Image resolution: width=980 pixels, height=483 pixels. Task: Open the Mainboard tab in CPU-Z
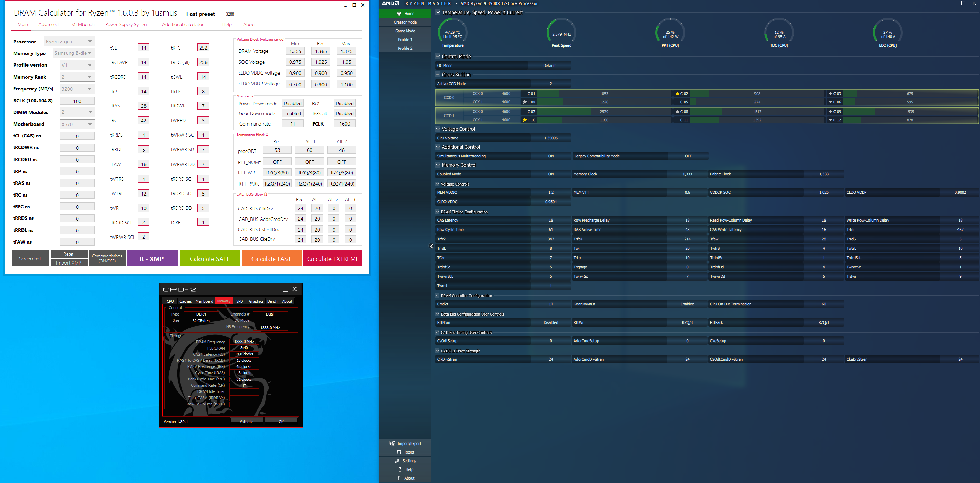coord(204,301)
